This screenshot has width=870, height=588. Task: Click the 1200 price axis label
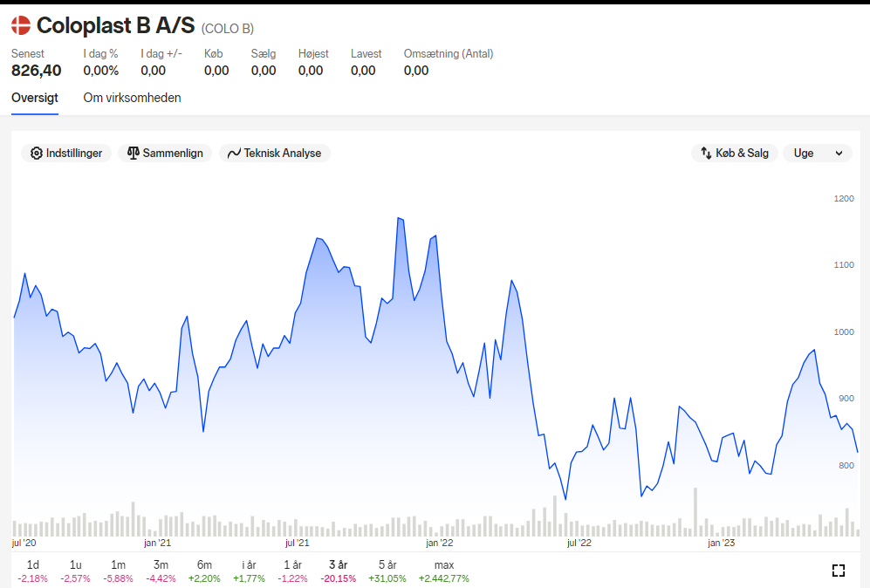(x=844, y=199)
